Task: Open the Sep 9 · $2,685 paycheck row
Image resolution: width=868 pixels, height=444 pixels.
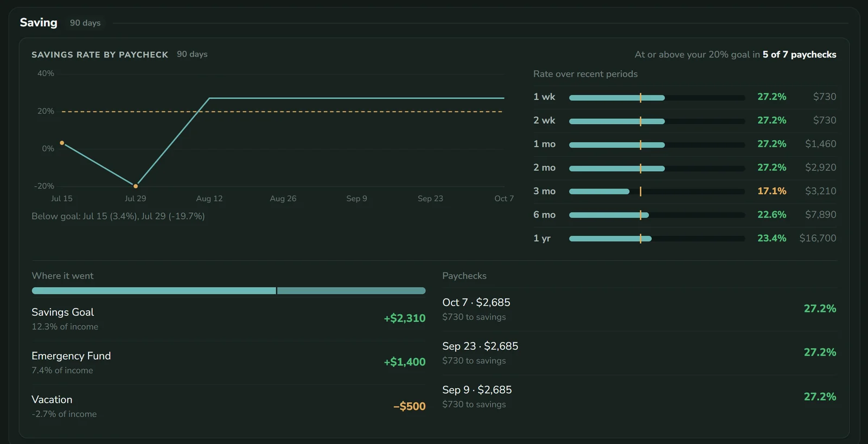Action: [x=639, y=397]
